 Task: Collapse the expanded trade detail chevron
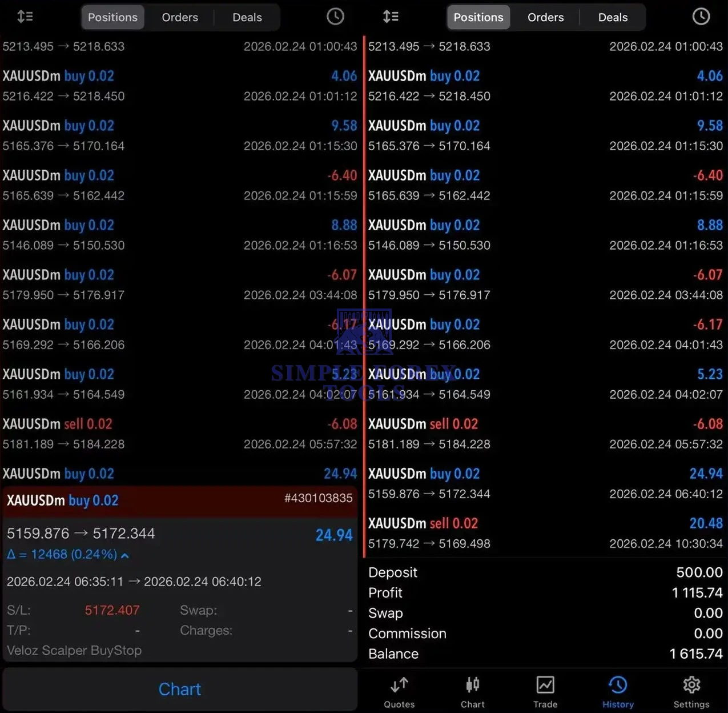(x=125, y=555)
